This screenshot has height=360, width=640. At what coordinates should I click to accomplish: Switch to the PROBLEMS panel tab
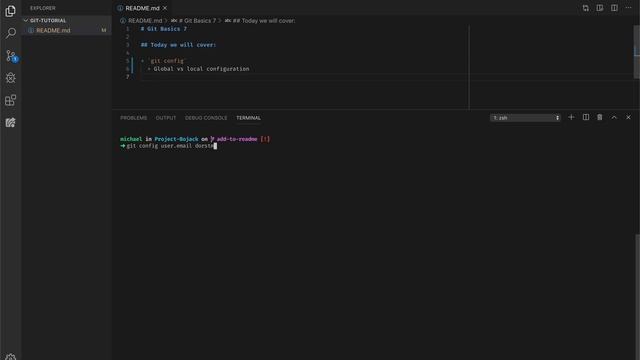133,118
